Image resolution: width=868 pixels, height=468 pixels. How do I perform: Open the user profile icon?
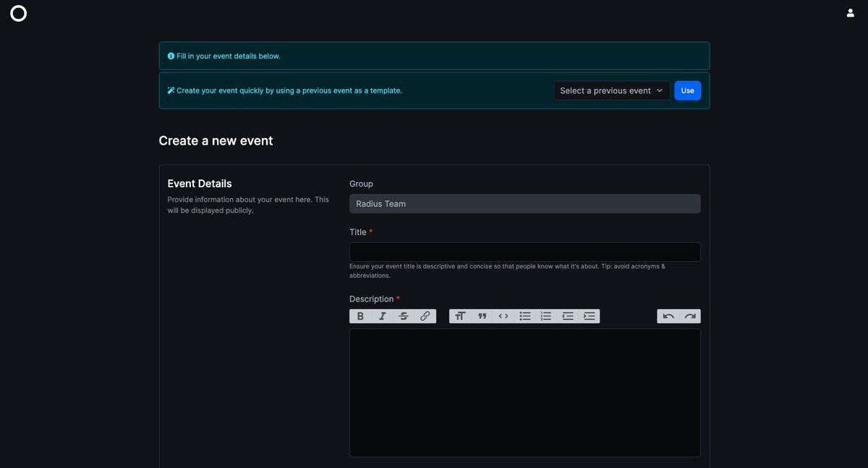click(x=851, y=12)
